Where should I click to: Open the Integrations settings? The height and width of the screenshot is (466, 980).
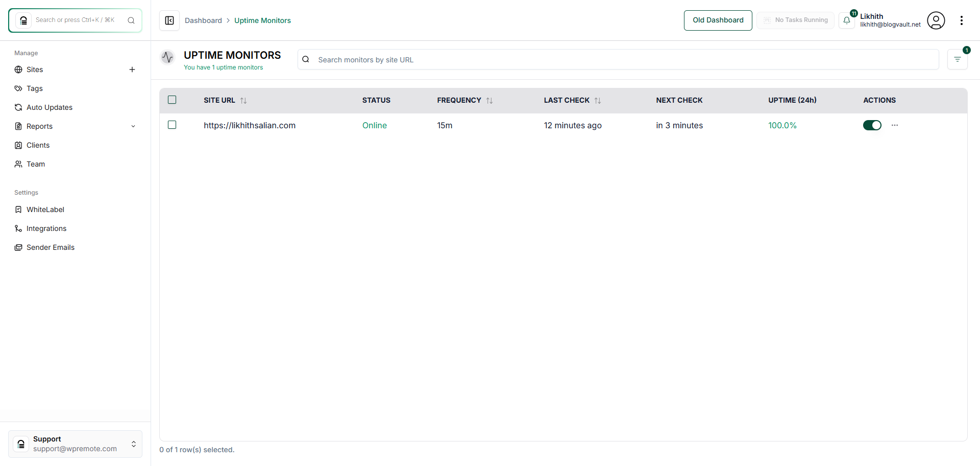click(x=46, y=228)
